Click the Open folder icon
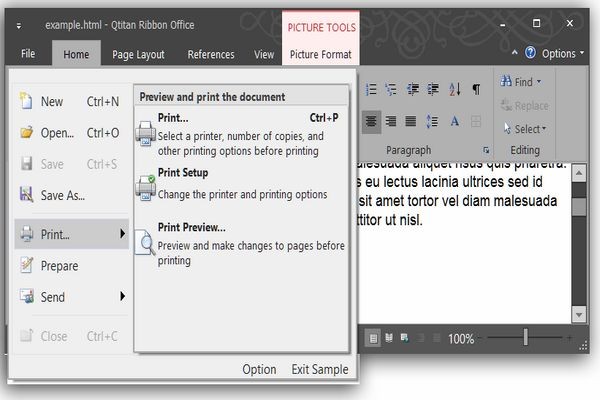Image resolution: width=600 pixels, height=400 pixels. point(26,132)
